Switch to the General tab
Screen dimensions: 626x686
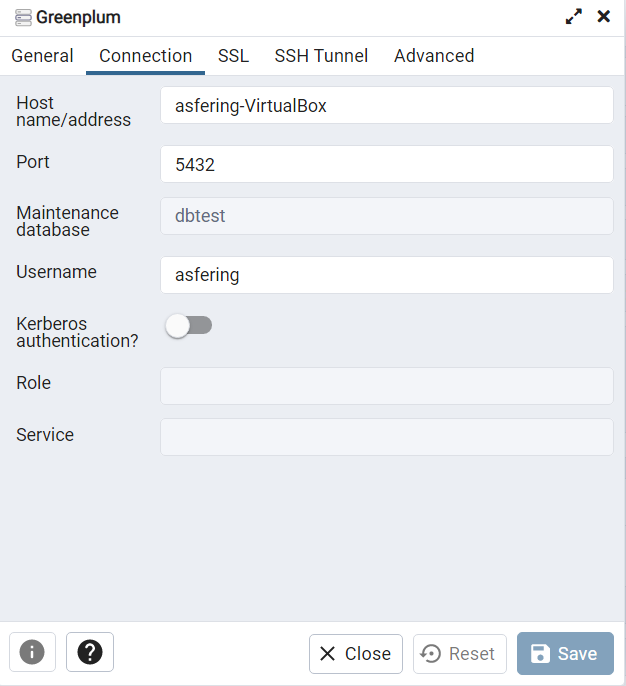tap(42, 56)
